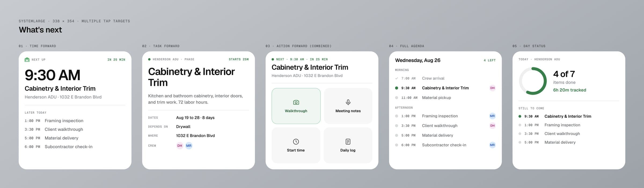644x188 pixels.
Task: Click the 6h 20m tracked label
Action: 570,90
